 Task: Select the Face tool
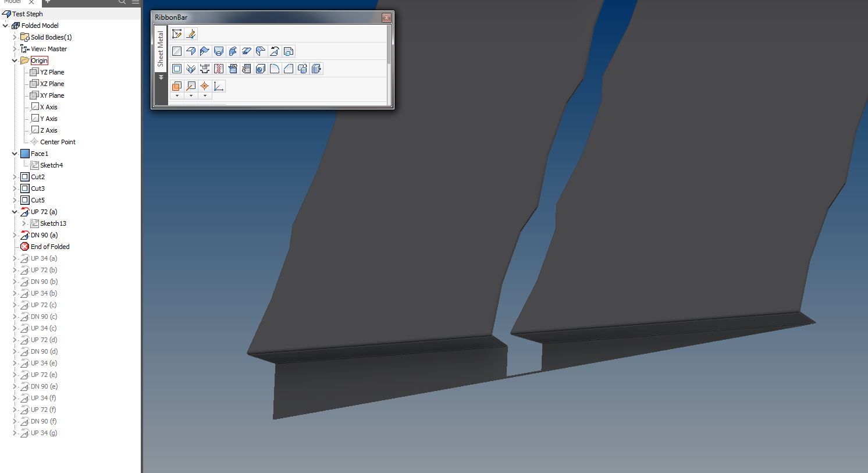point(177,51)
